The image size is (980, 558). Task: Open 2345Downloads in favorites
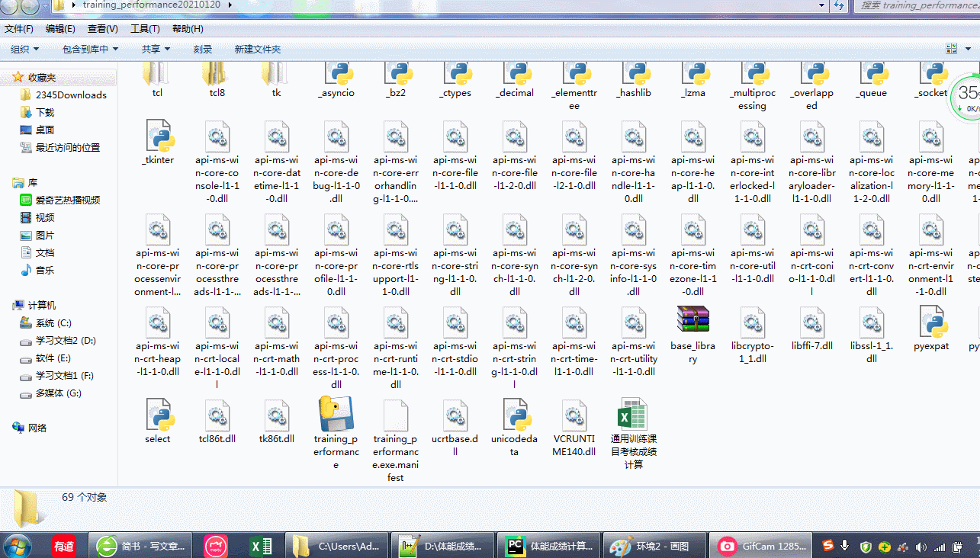click(x=71, y=95)
